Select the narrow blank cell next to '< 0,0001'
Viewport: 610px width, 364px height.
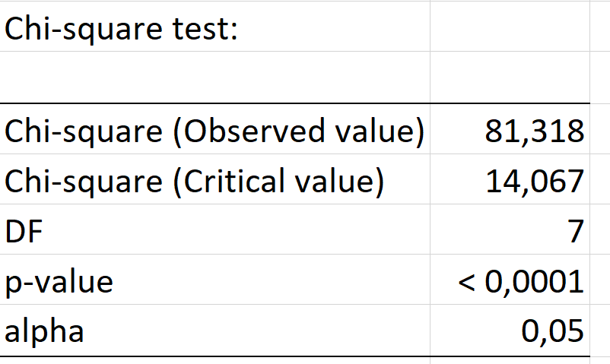pyautogui.click(x=600, y=280)
